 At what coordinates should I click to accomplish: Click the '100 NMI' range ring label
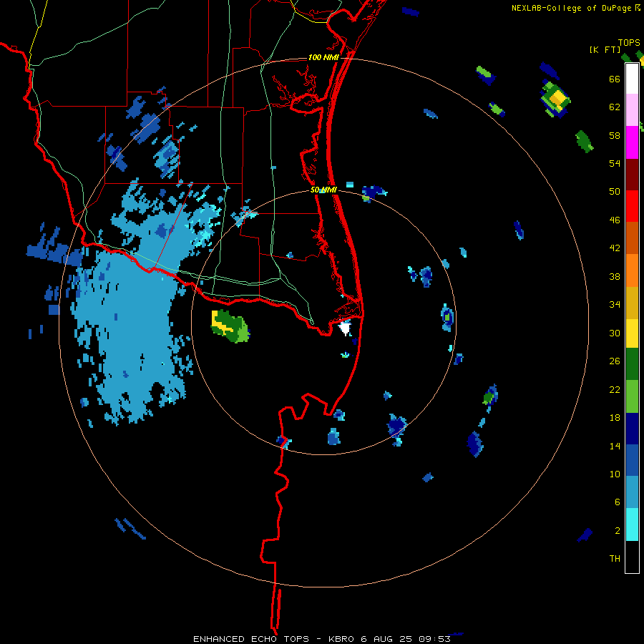[x=323, y=57]
